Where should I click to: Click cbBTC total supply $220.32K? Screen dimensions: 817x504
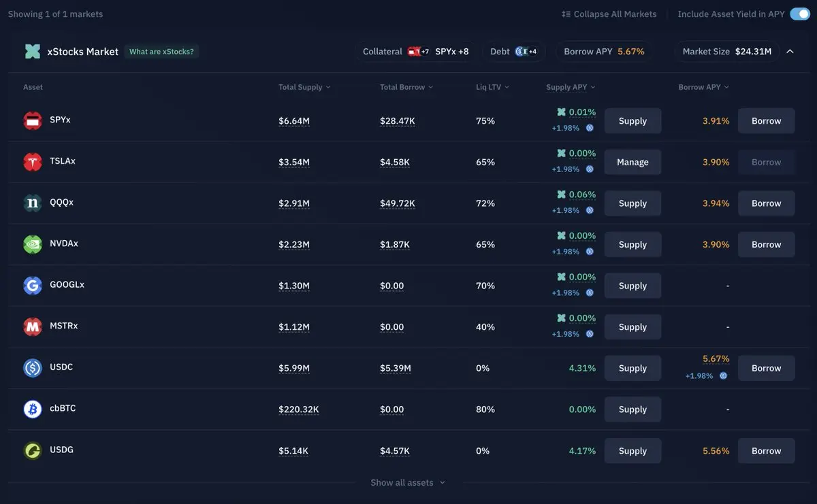[299, 409]
